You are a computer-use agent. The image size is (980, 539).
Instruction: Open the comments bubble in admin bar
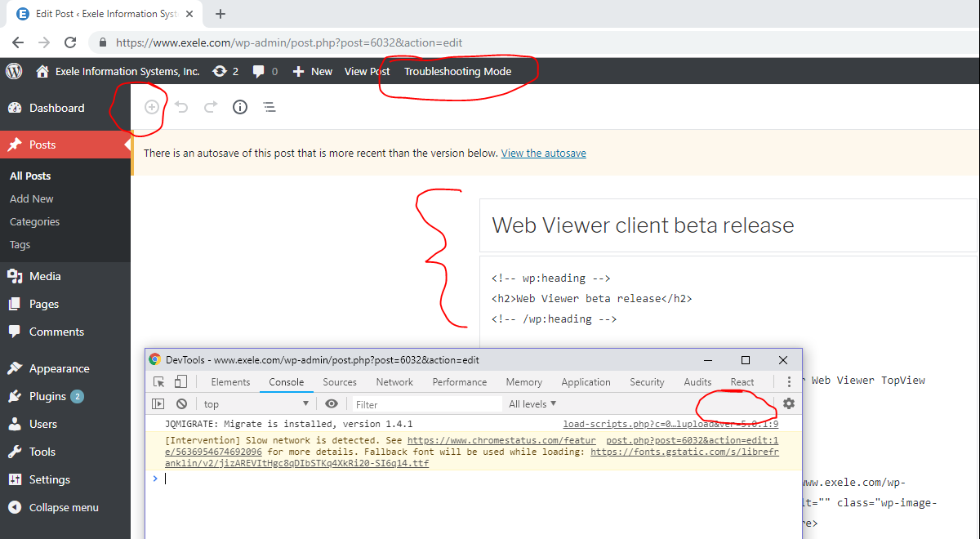265,71
